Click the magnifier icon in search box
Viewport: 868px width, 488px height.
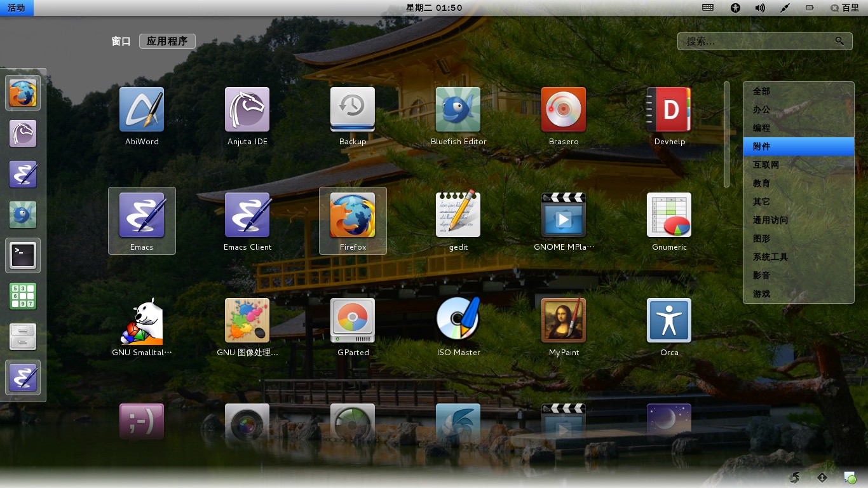[839, 41]
